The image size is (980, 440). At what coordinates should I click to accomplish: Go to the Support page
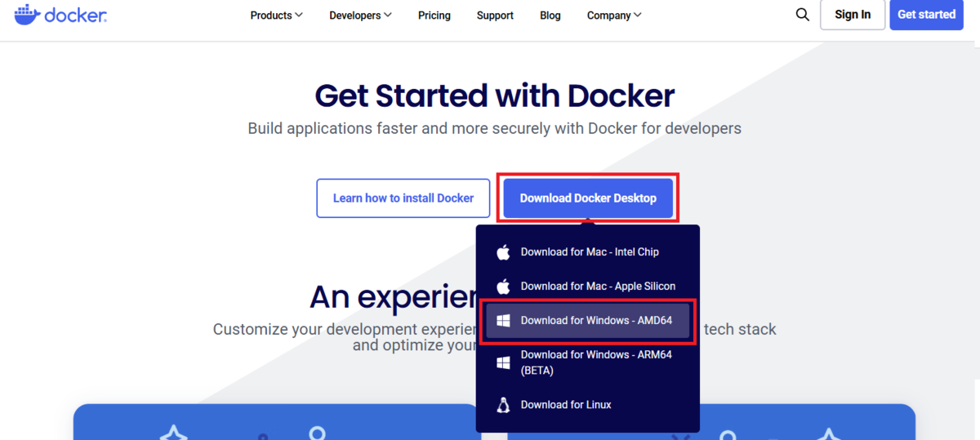[495, 15]
